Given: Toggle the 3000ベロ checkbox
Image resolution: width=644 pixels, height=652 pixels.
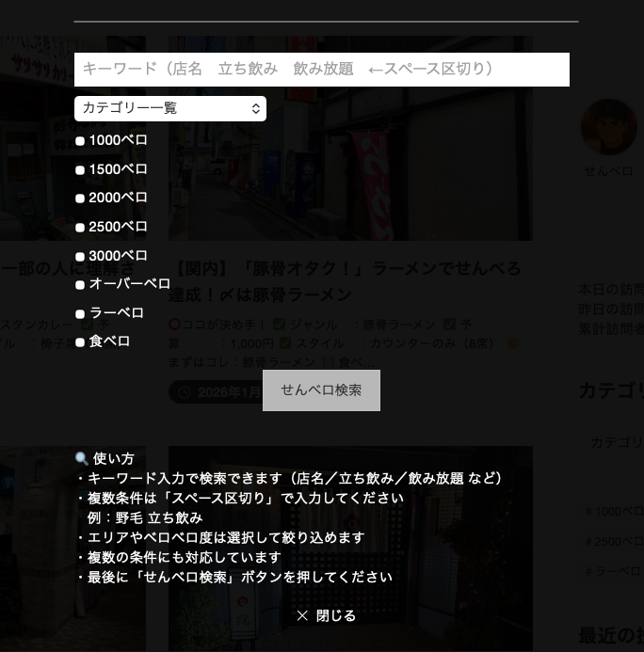Looking at the screenshot, I should click(x=80, y=257).
